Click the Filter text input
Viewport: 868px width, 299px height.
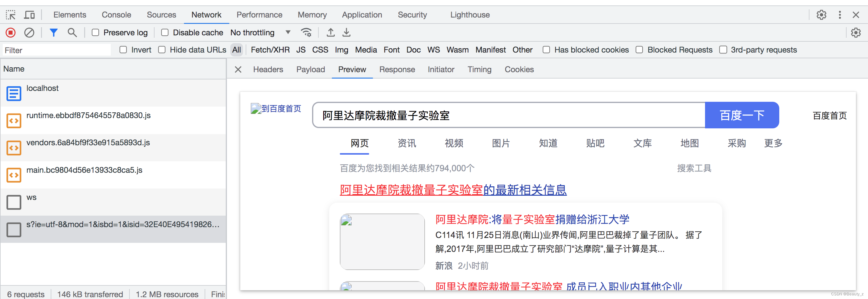pyautogui.click(x=57, y=50)
